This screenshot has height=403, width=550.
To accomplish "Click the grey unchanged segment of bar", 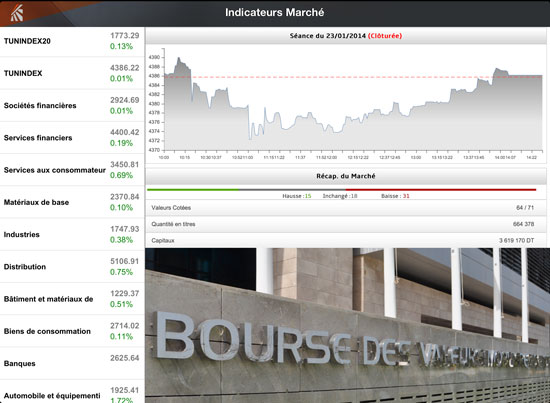I will pos(292,190).
